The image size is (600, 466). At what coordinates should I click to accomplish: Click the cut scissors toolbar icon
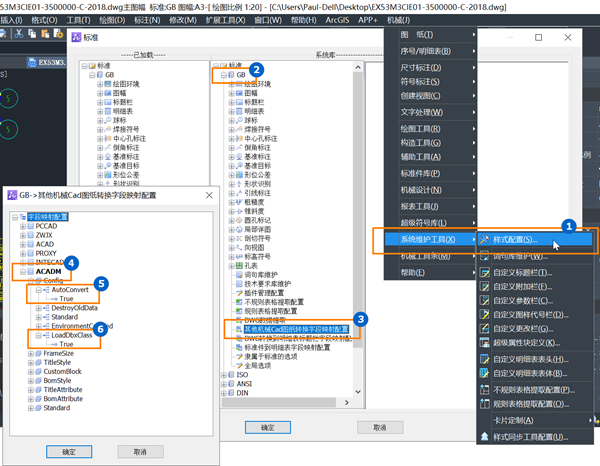click(19, 34)
